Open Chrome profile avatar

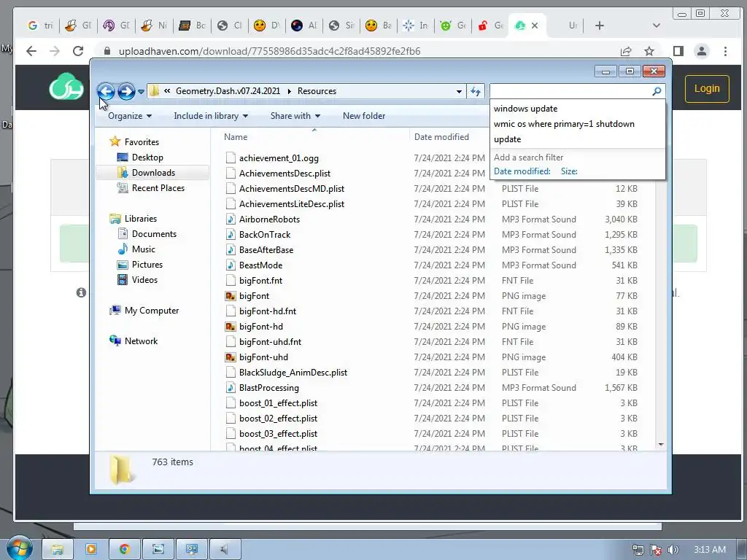pos(702,51)
